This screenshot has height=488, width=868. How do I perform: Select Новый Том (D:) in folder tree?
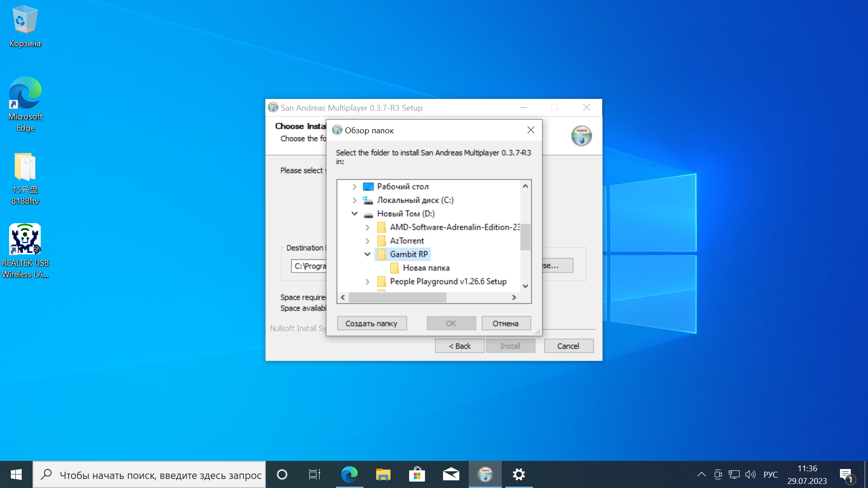[406, 214]
